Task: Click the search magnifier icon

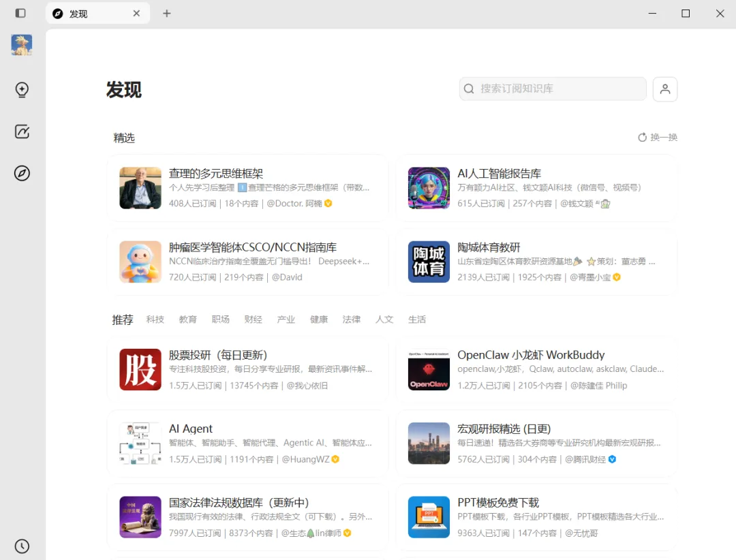Action: [468, 89]
